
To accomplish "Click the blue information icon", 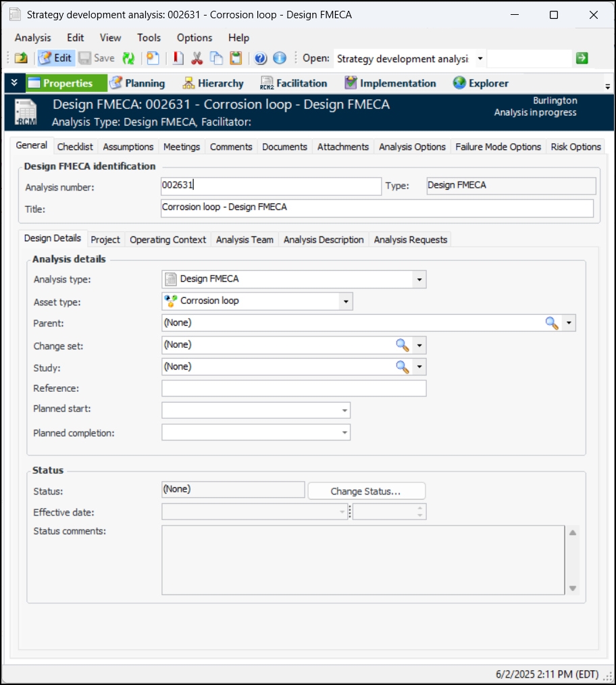I will click(x=280, y=59).
